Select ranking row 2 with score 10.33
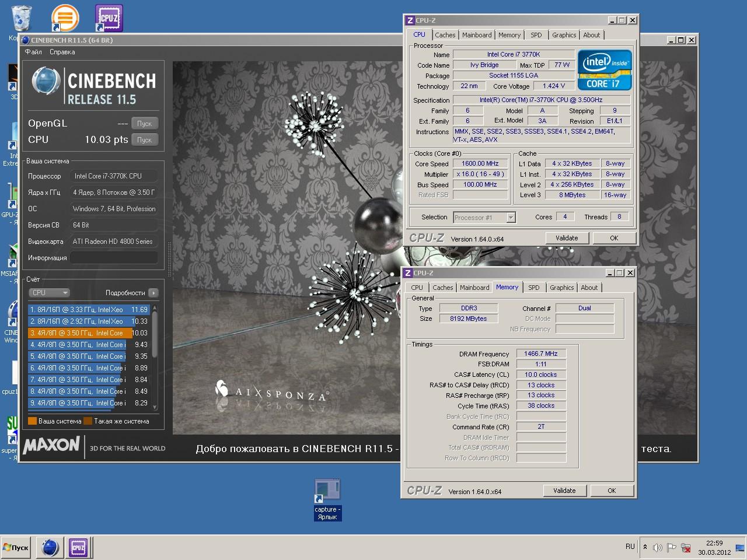Image resolution: width=747 pixels, height=560 pixels. pyautogui.click(x=89, y=321)
